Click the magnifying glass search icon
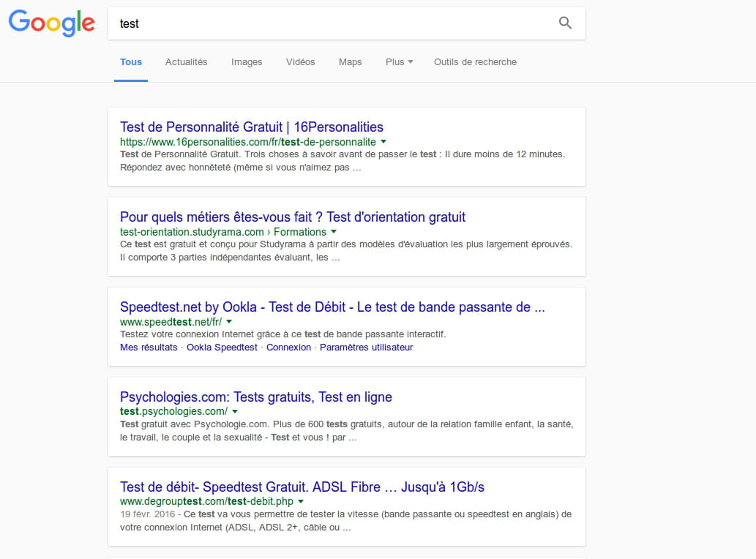The height and width of the screenshot is (559, 756). (x=565, y=23)
